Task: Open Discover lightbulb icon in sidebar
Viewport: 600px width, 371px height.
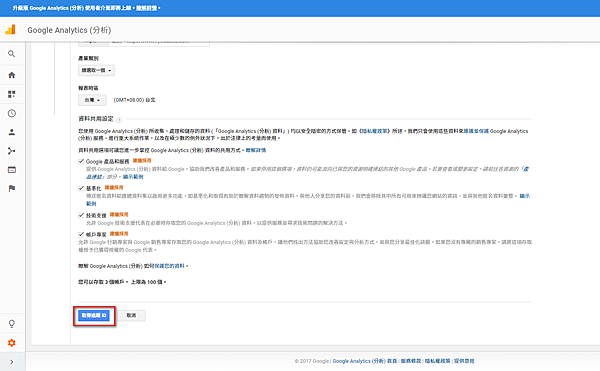Action: pyautogui.click(x=11, y=324)
